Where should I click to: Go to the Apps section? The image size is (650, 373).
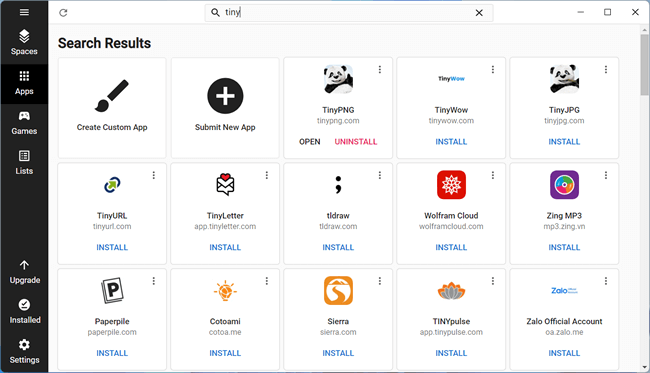(24, 83)
